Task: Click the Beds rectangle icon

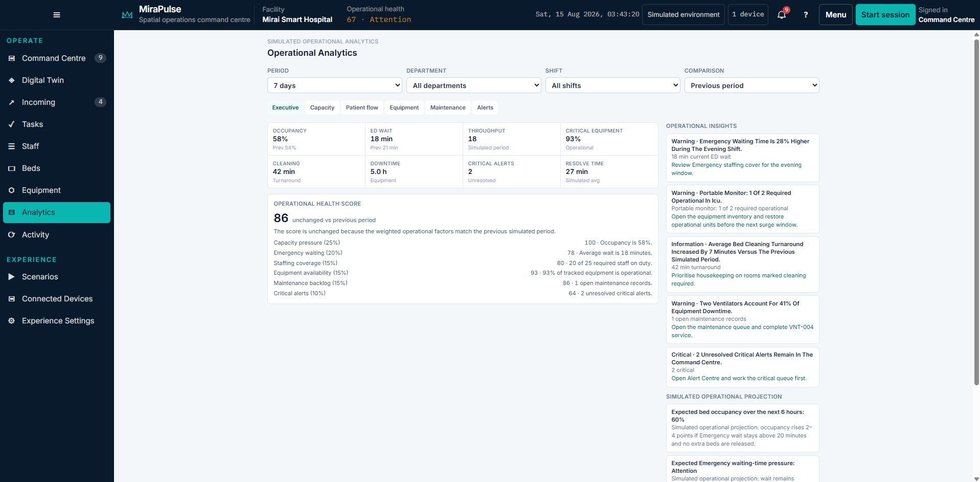Action: [x=12, y=168]
